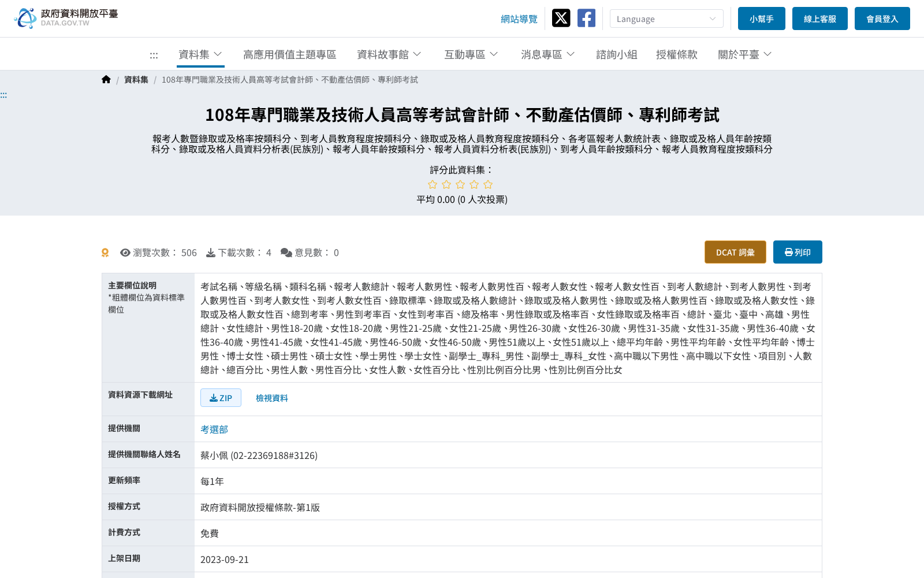The width and height of the screenshot is (924, 578).
Task: Click the main dataset title heading
Action: tap(462, 115)
